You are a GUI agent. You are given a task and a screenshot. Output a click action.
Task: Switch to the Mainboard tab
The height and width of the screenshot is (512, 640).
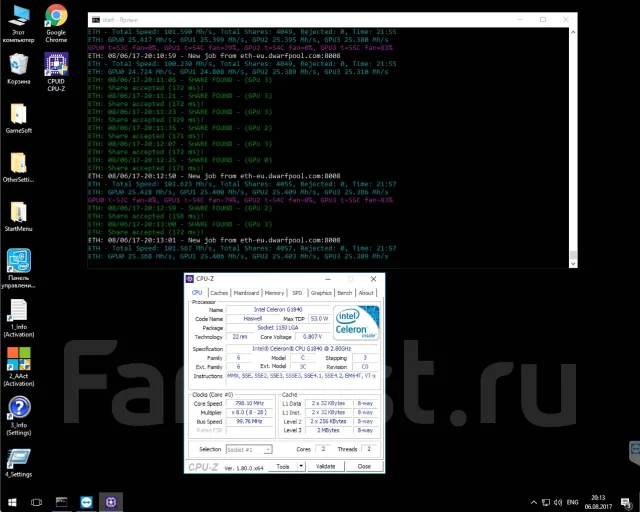(x=246, y=293)
